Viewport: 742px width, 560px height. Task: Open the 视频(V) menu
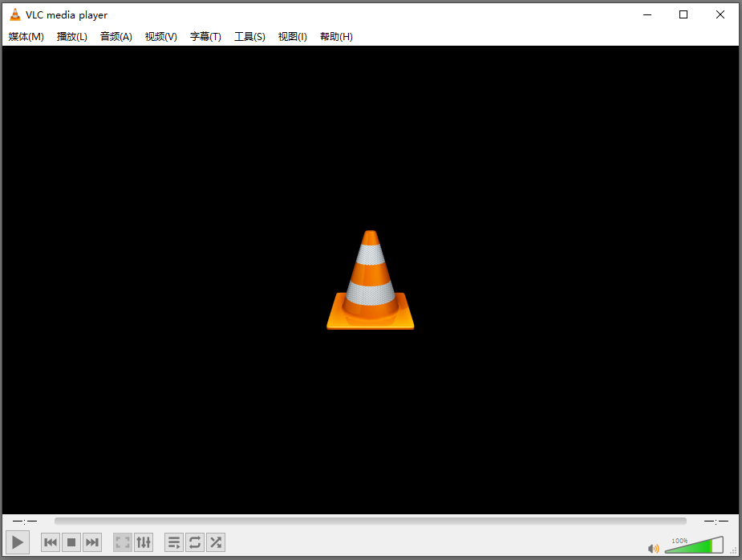pos(161,36)
